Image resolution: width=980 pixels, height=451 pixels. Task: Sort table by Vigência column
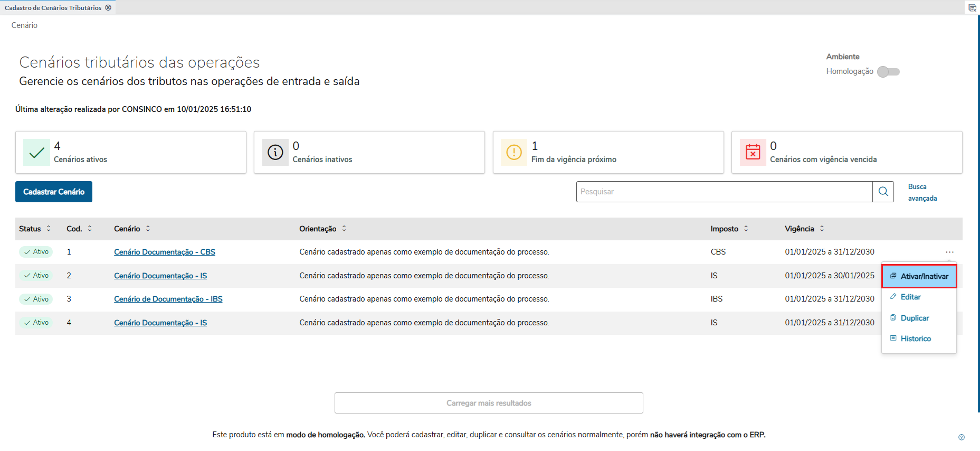[822, 229]
